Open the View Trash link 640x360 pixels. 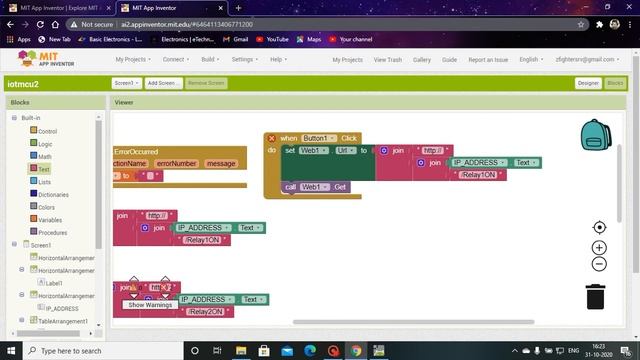point(388,60)
